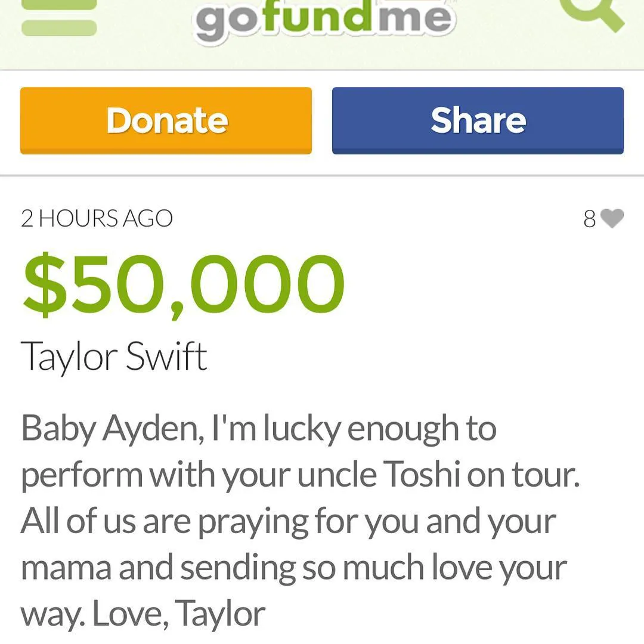Click the "Love, Taylor" sign-off
The width and height of the screenshot is (644, 644).
tap(179, 613)
